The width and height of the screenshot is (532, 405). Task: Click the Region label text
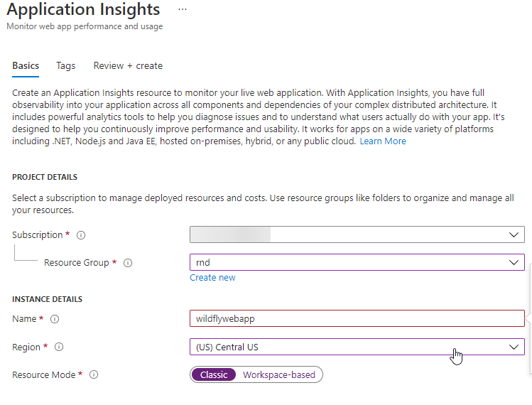tap(26, 347)
